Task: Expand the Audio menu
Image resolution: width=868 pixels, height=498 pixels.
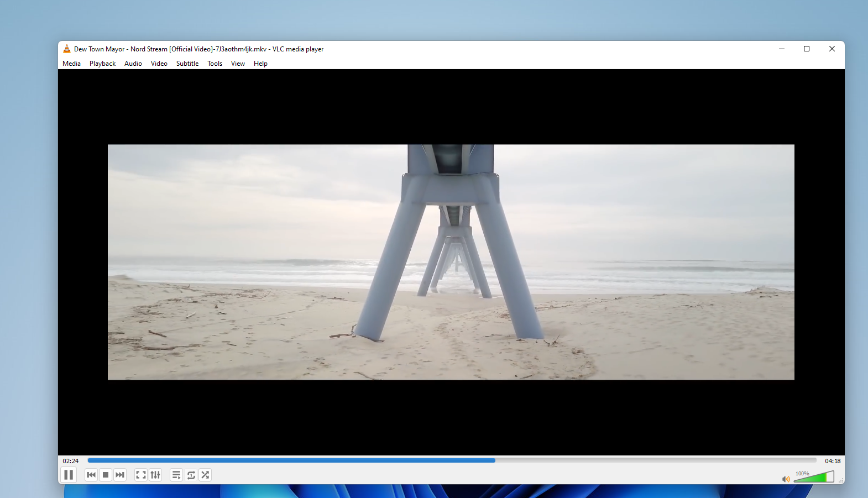Action: 133,64
